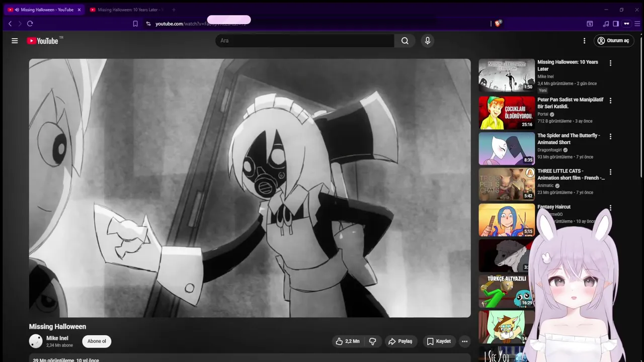Focus the Ara search input field
The height and width of the screenshot is (362, 644).
[305, 41]
